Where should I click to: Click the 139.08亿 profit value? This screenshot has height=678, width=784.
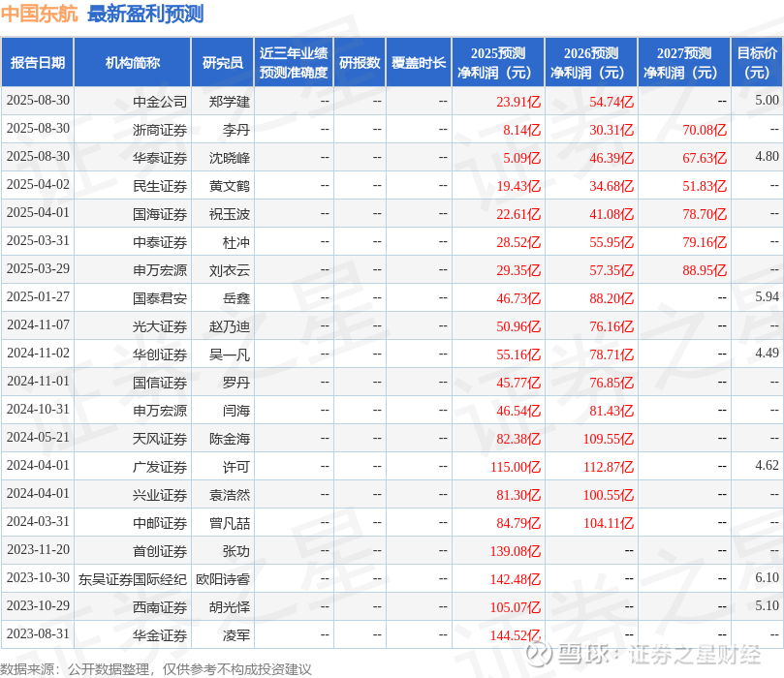[x=516, y=550]
